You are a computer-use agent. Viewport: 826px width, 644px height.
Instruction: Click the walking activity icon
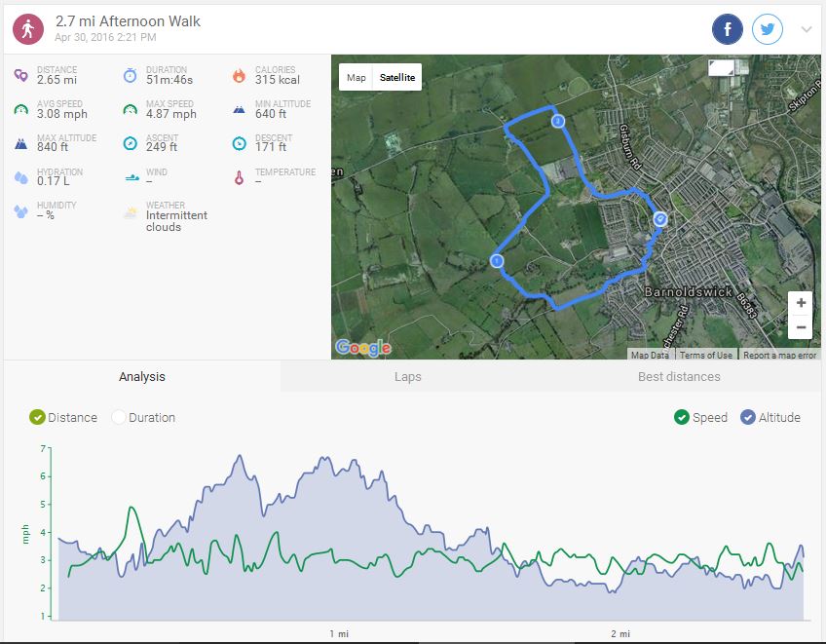click(27, 29)
